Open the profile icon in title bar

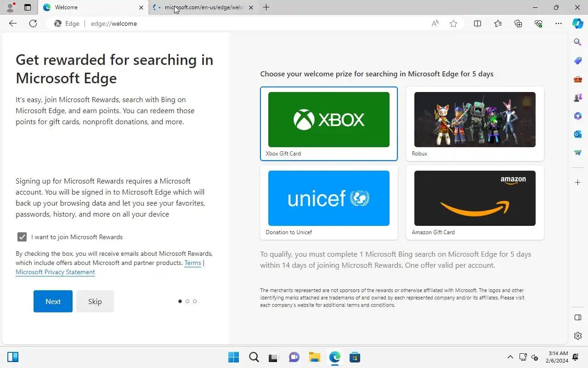(10, 7)
